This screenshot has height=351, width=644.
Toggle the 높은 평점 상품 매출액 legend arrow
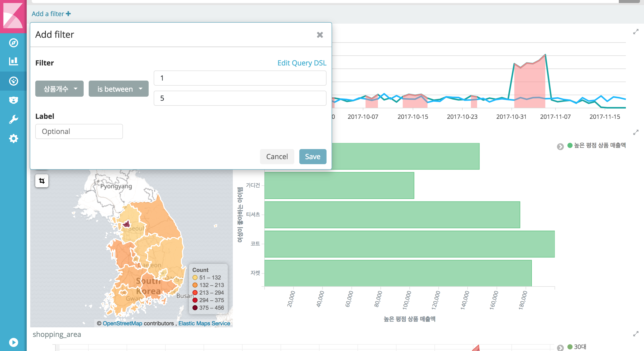[560, 147]
